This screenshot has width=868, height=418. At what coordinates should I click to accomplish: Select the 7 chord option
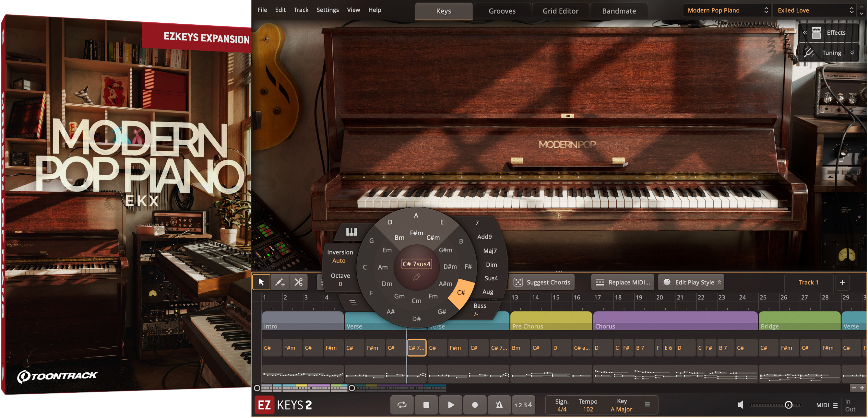pos(477,223)
